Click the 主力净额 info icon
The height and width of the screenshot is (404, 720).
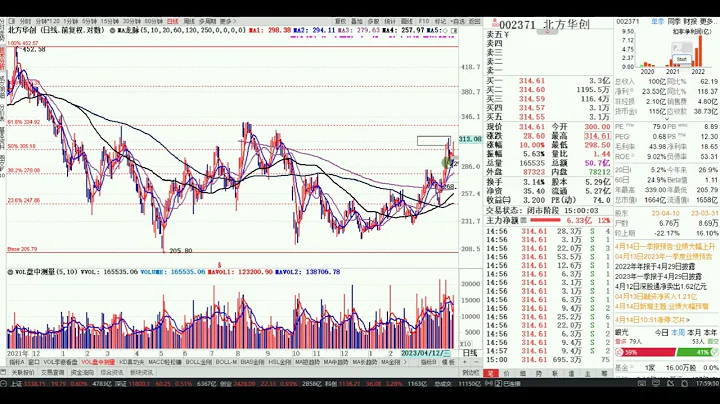point(524,221)
